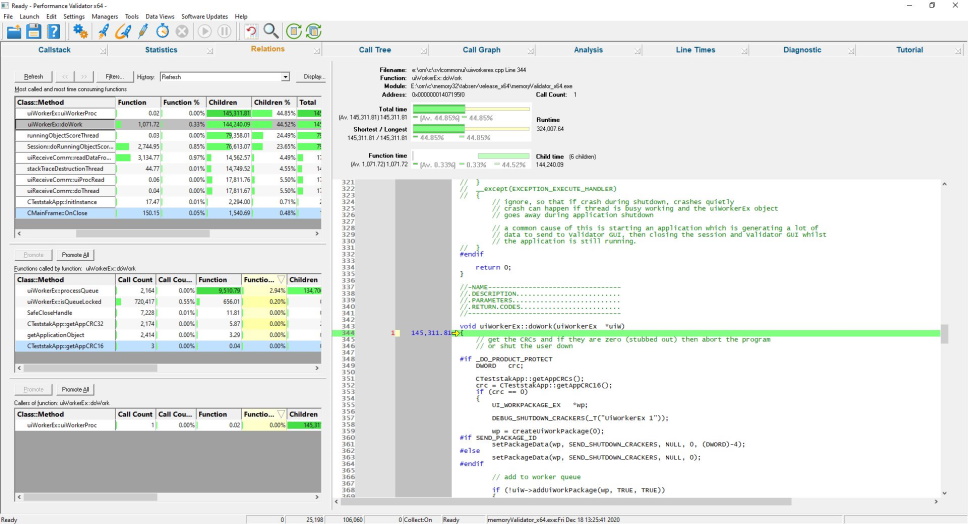Open the Launch menu
The image size is (968, 524).
coord(29,17)
